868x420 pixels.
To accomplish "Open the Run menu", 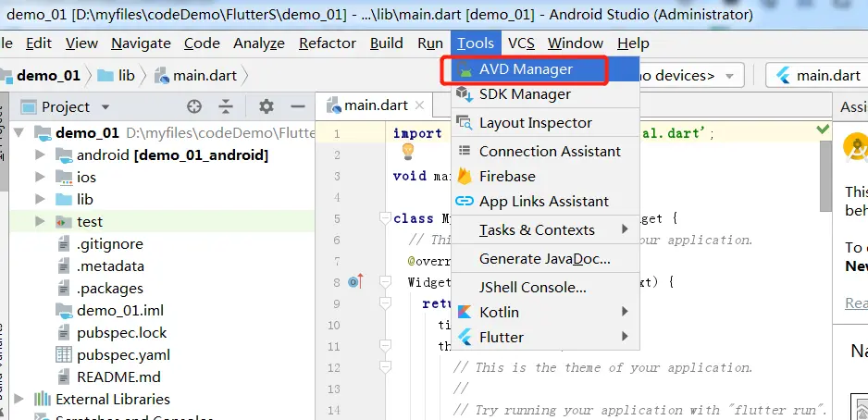I will (430, 43).
